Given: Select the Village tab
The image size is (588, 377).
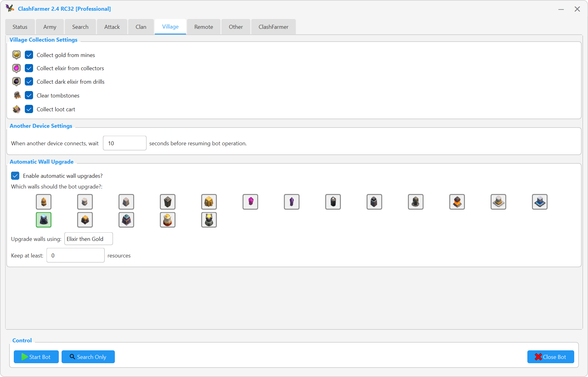Looking at the screenshot, I should 170,27.
